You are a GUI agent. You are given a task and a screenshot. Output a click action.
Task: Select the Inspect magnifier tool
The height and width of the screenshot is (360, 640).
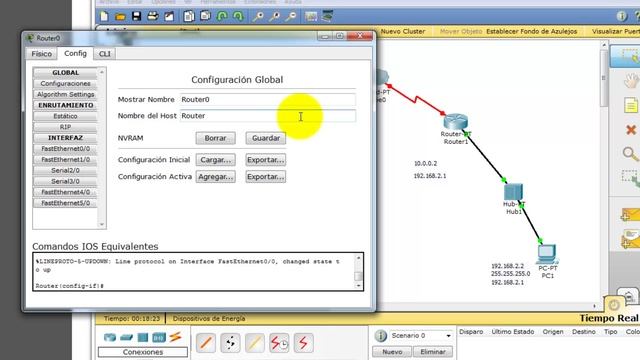point(631,154)
